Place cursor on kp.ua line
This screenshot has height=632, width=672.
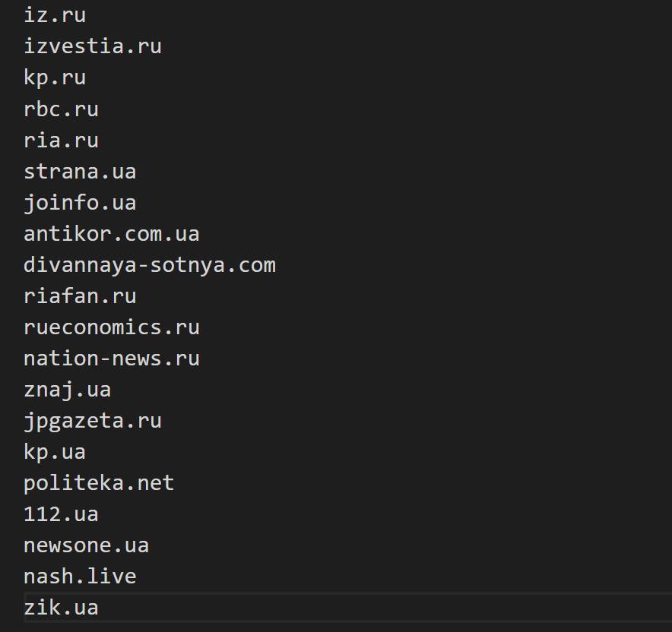(54, 452)
